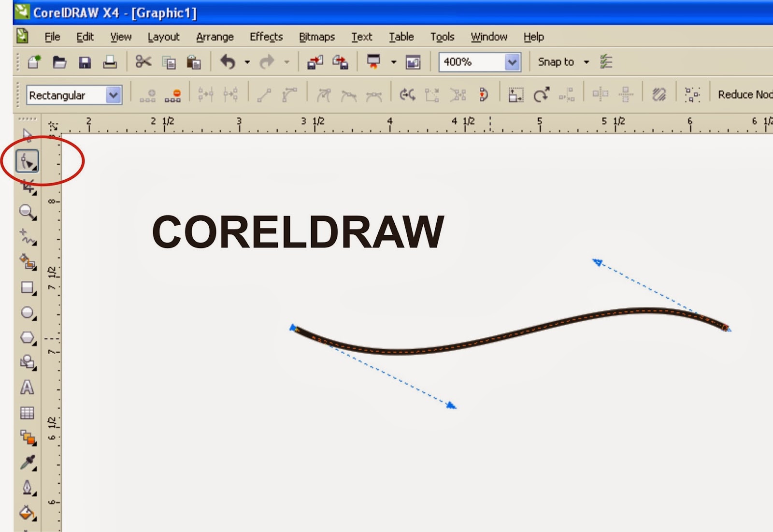Create a new document
773x532 pixels.
pos(34,62)
